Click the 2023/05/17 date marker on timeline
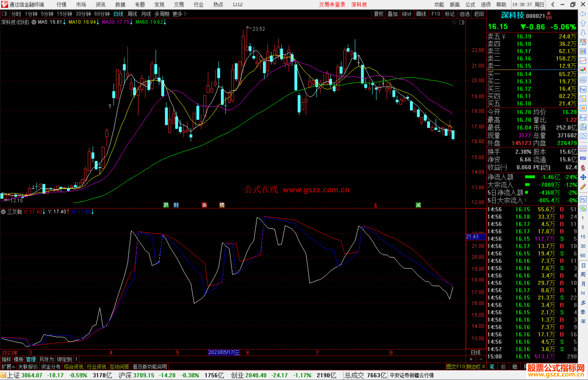This screenshot has height=380, width=588. (223, 352)
